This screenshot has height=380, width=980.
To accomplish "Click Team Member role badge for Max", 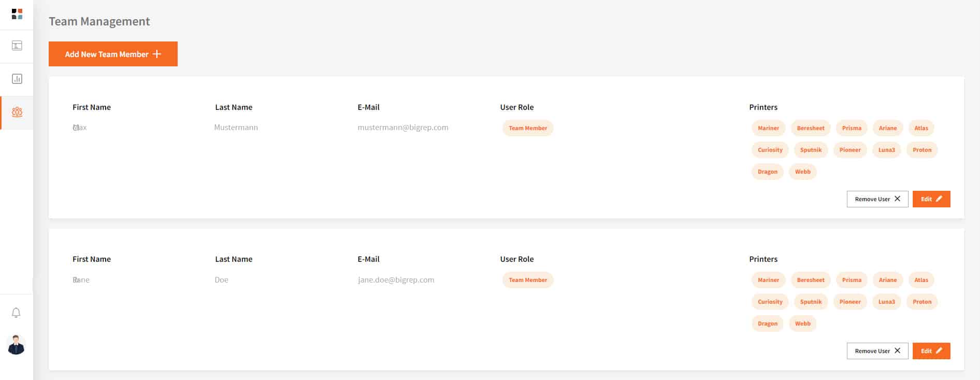I will click(528, 128).
